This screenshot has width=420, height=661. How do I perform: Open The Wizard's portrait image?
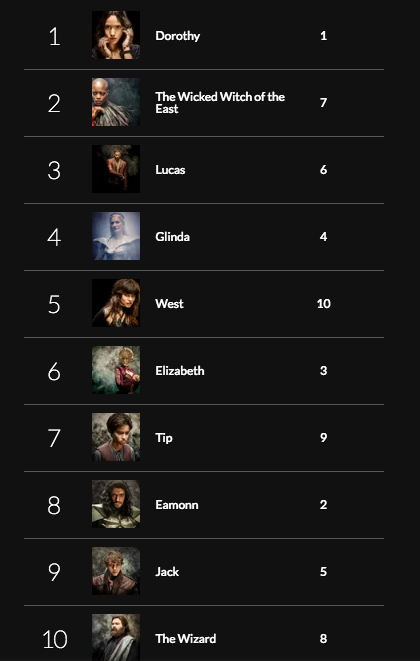[116, 637]
